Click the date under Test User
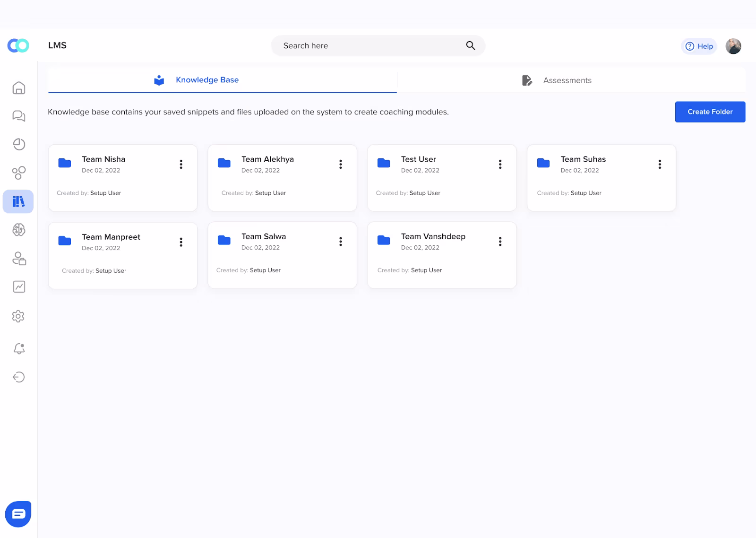756x538 pixels. tap(420, 171)
